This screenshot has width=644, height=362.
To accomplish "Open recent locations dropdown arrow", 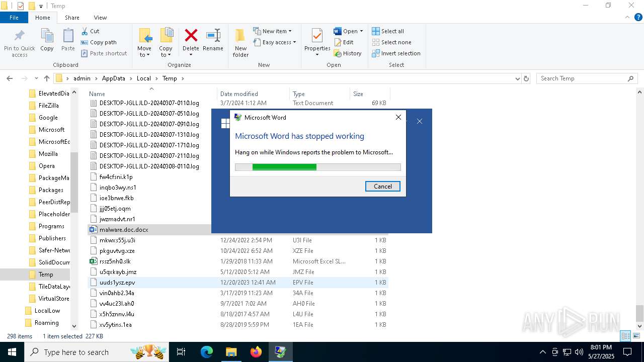I will click(x=36, y=78).
